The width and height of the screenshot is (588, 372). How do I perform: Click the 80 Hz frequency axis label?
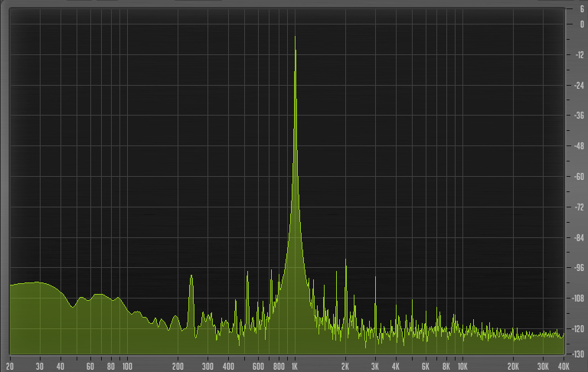[x=111, y=367]
